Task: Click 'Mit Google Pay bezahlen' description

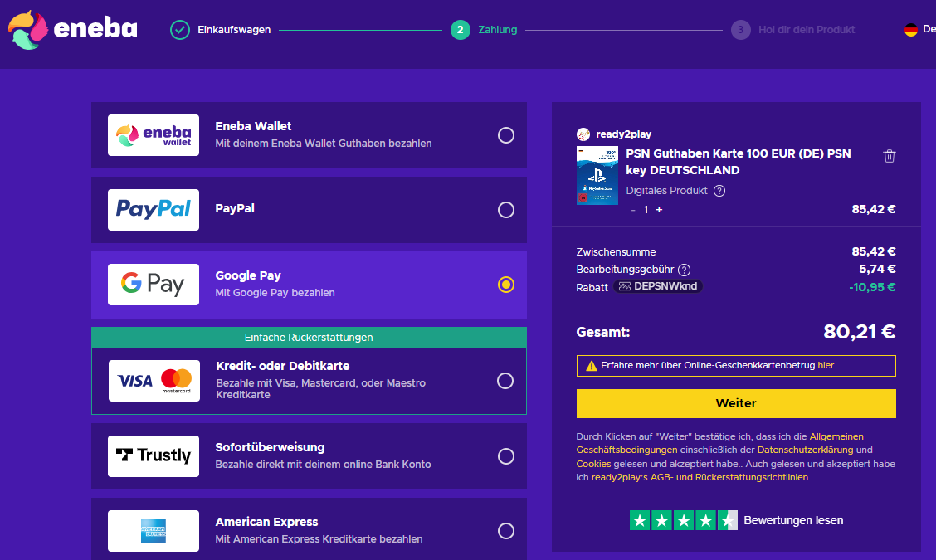Action: (275, 293)
